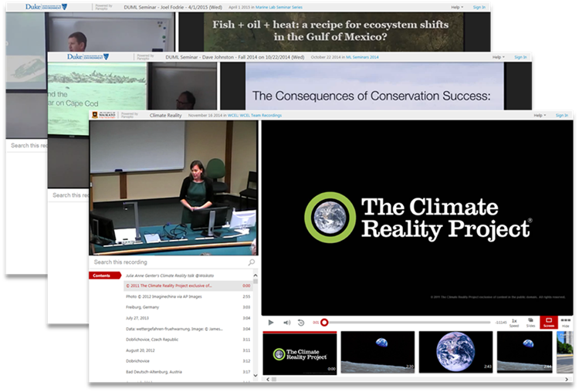Screen dimensions: 579x392
Task: Click Sign In in Dave Johnston seminar window
Action: [x=520, y=57]
